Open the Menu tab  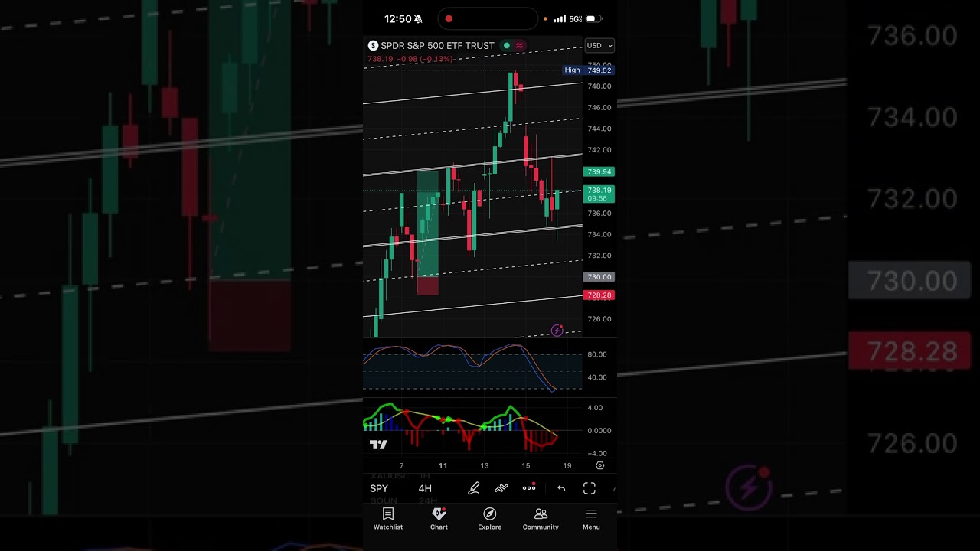tap(591, 519)
